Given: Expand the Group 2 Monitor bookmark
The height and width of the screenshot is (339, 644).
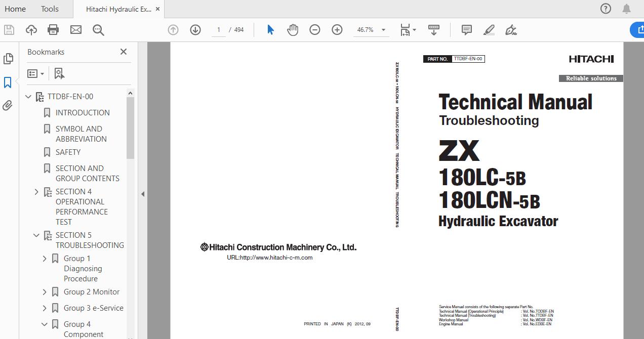Looking at the screenshot, I should 45,292.
